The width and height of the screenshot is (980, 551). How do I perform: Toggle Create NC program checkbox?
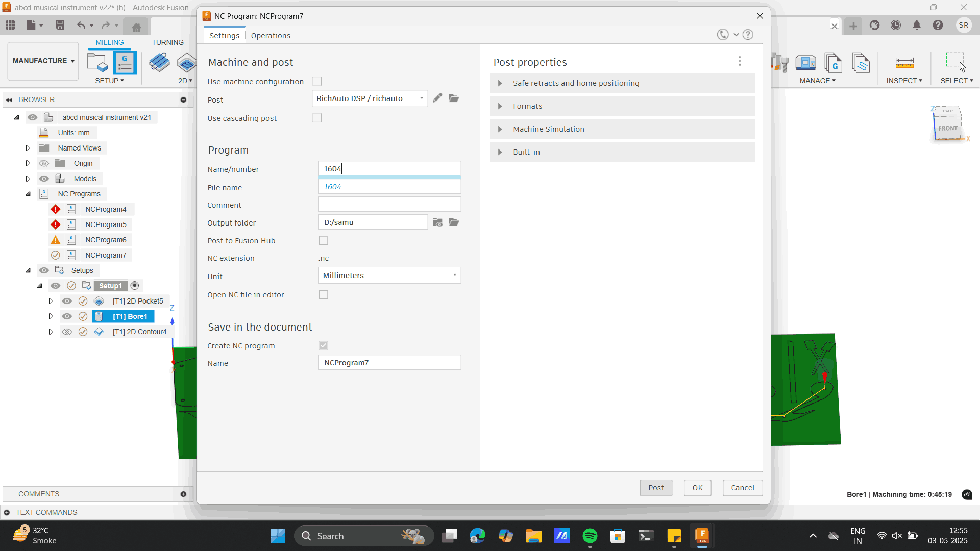point(323,345)
